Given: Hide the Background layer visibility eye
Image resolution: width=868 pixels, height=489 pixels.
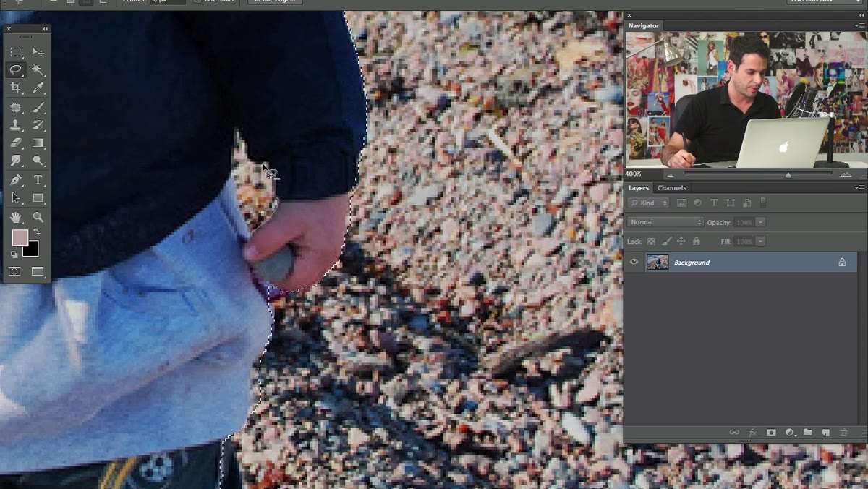Looking at the screenshot, I should 634,262.
